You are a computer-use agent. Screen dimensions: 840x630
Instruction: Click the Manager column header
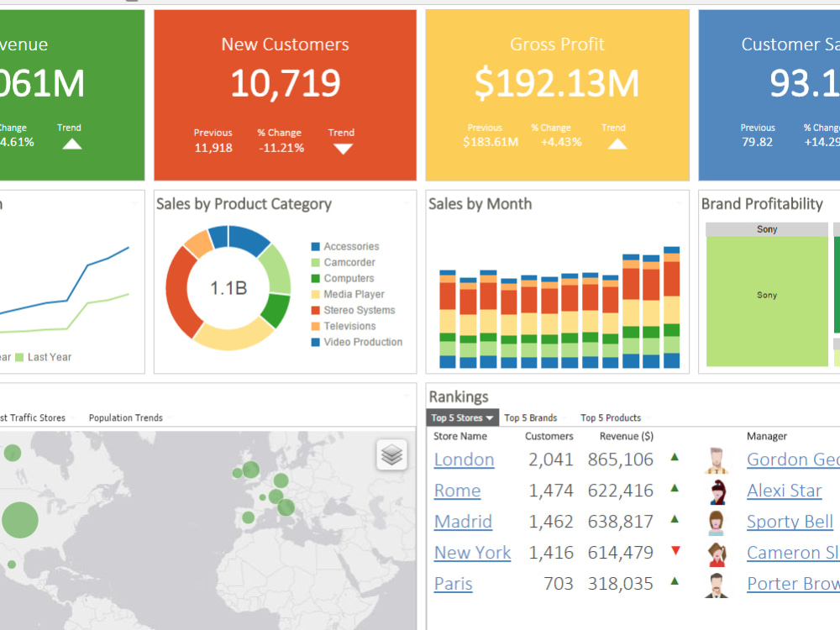click(x=767, y=436)
